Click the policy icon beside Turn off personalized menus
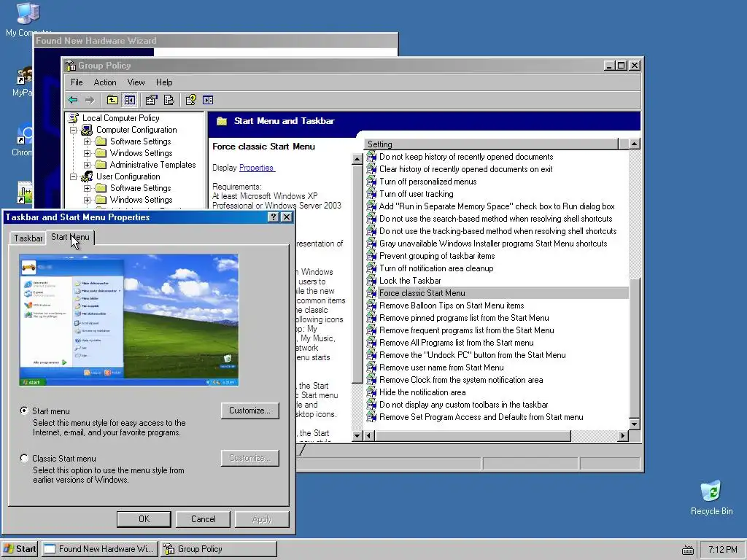 coord(371,182)
